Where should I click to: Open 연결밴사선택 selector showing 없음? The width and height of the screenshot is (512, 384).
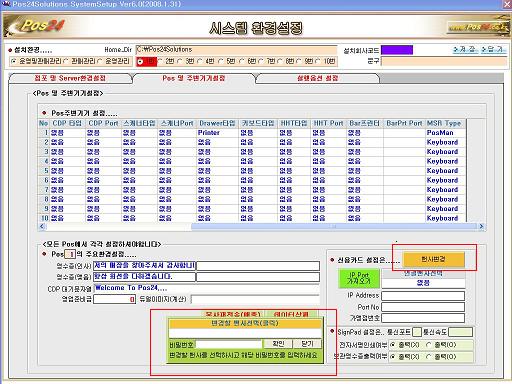click(x=423, y=283)
